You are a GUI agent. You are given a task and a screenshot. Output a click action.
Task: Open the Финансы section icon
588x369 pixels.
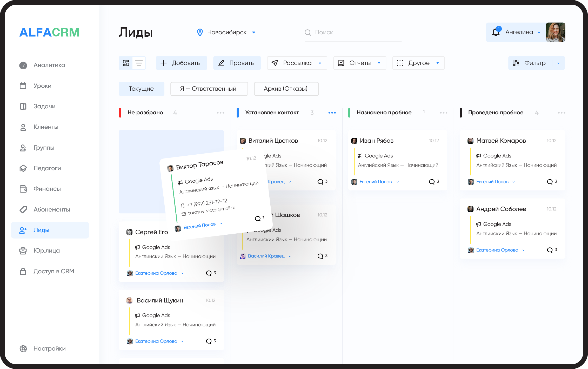coord(23,189)
